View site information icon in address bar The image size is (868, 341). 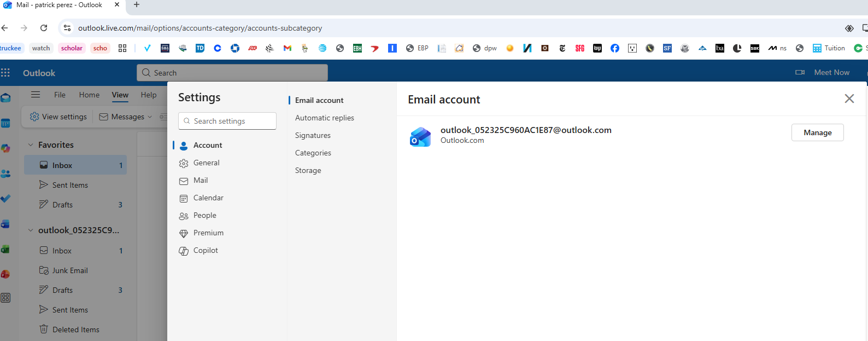pos(67,28)
